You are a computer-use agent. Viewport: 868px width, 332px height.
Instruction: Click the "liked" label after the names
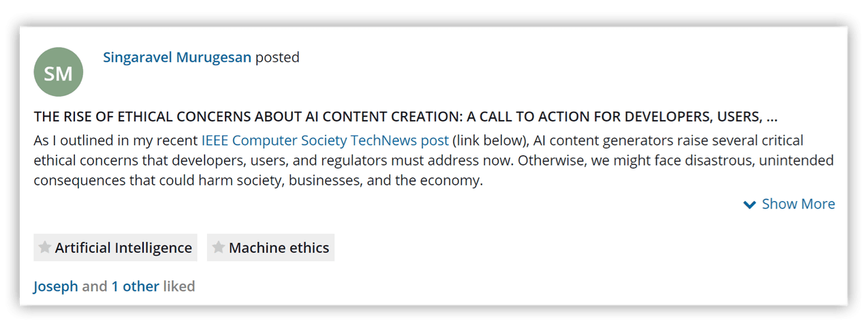[179, 286]
